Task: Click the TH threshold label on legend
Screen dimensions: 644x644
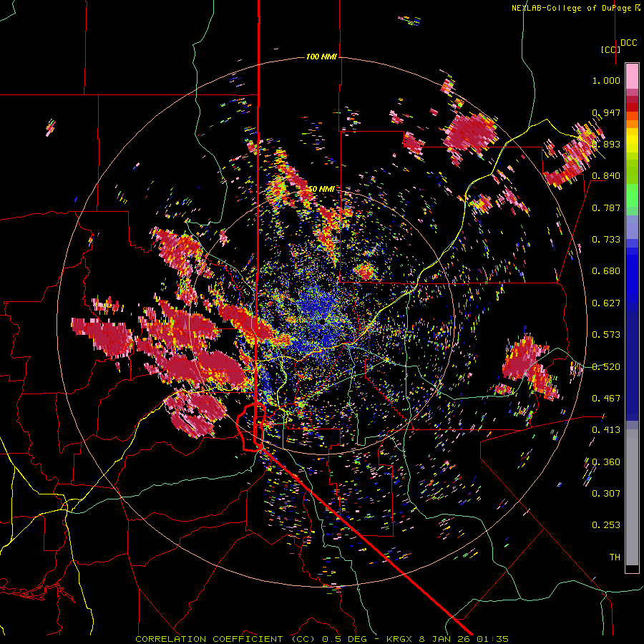Action: [615, 557]
